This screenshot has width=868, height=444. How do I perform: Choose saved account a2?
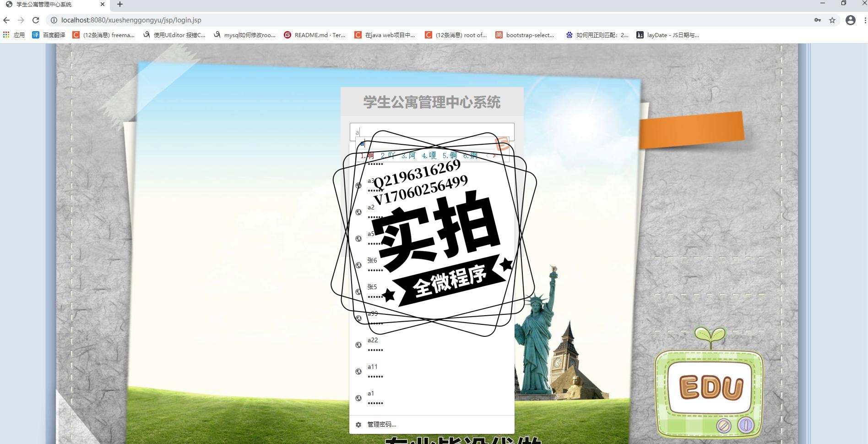(x=432, y=212)
